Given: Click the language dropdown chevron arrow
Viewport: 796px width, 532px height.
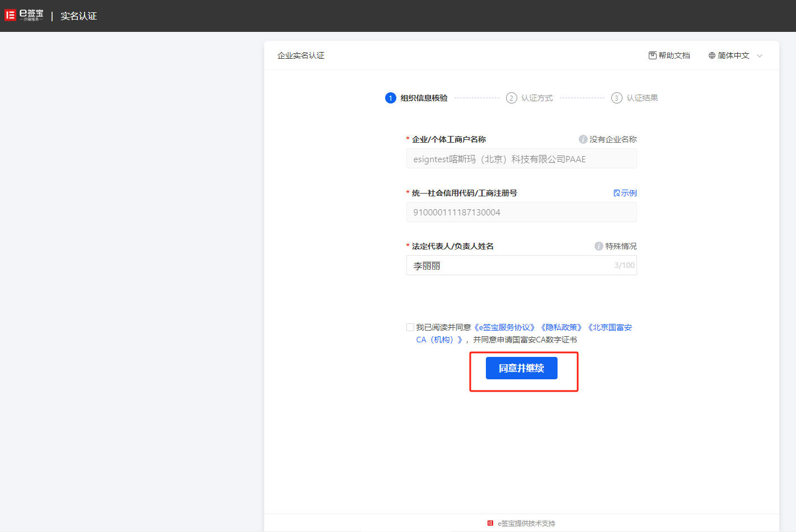Looking at the screenshot, I should pyautogui.click(x=760, y=55).
